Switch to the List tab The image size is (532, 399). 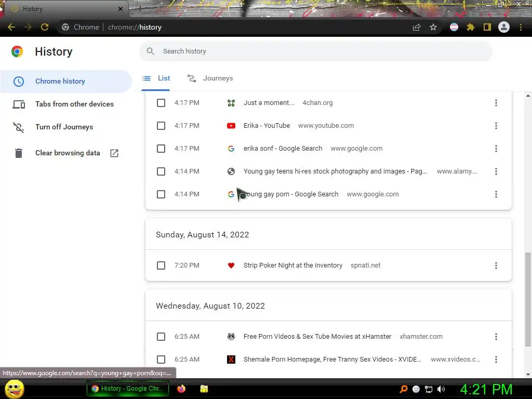click(x=156, y=78)
